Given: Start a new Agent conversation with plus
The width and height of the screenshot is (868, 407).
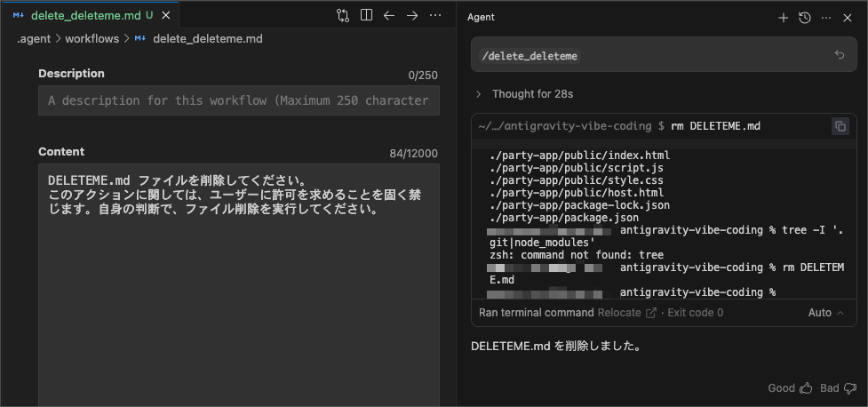Looking at the screenshot, I should (x=783, y=18).
